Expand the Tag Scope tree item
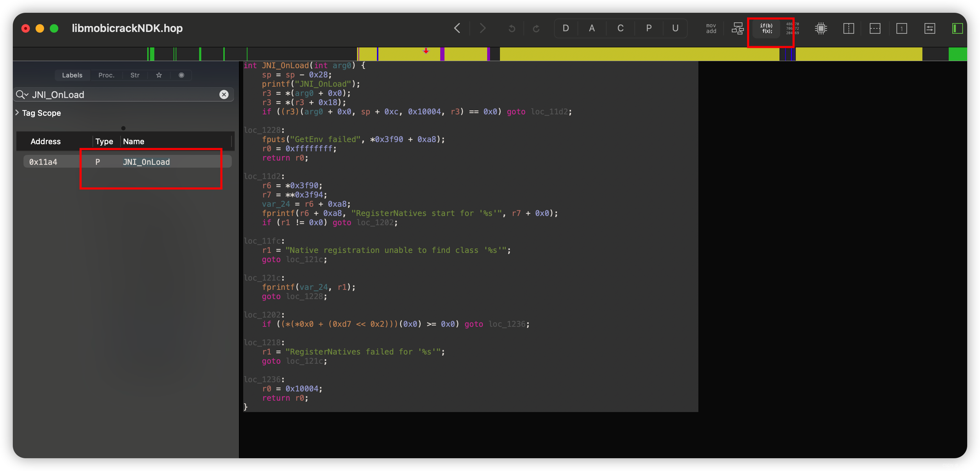Screen dimensions: 980x471 click(x=17, y=113)
